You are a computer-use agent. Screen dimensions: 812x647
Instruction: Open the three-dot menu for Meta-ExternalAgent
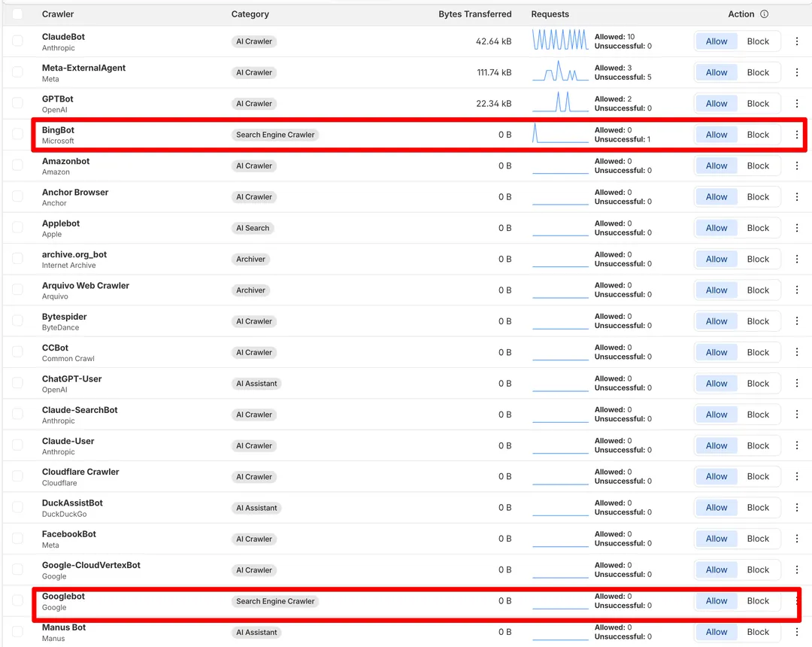796,72
